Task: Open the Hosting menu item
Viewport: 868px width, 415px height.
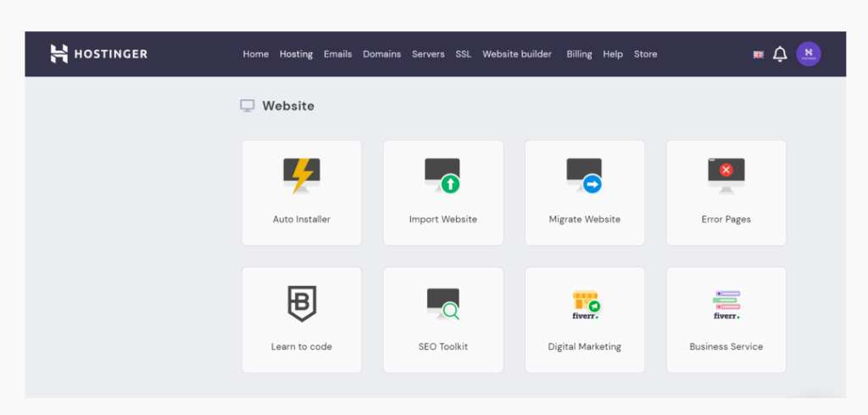Action: tap(296, 54)
